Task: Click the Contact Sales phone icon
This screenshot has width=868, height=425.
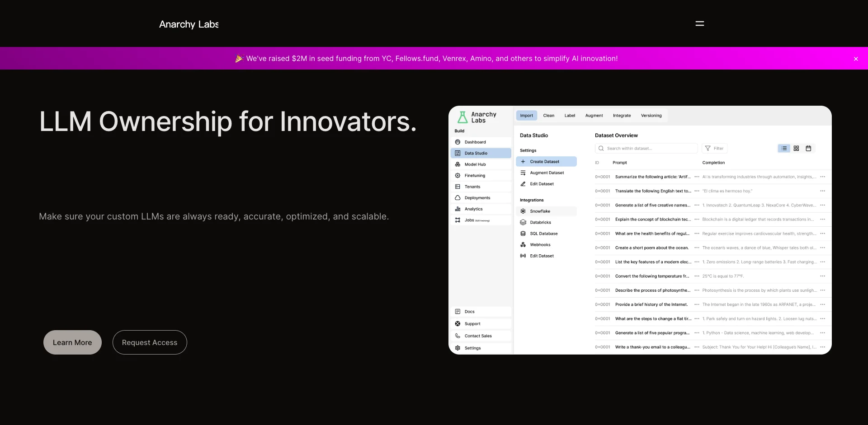Action: [458, 336]
